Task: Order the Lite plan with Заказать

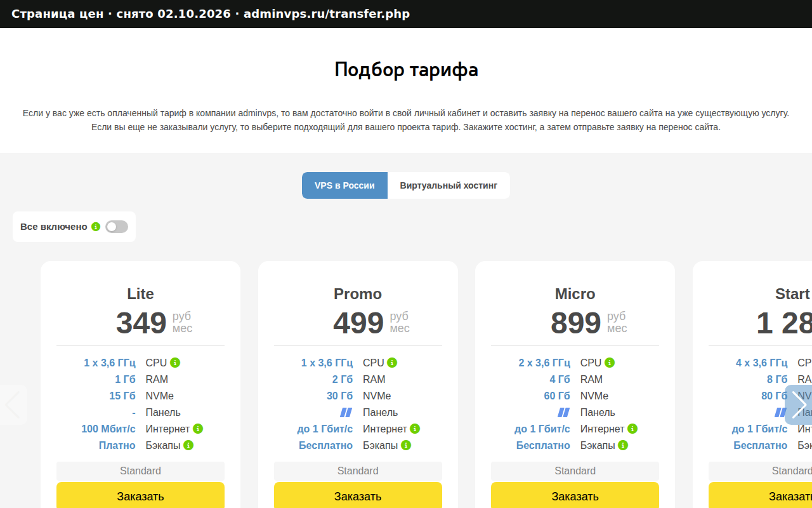Action: (x=140, y=496)
